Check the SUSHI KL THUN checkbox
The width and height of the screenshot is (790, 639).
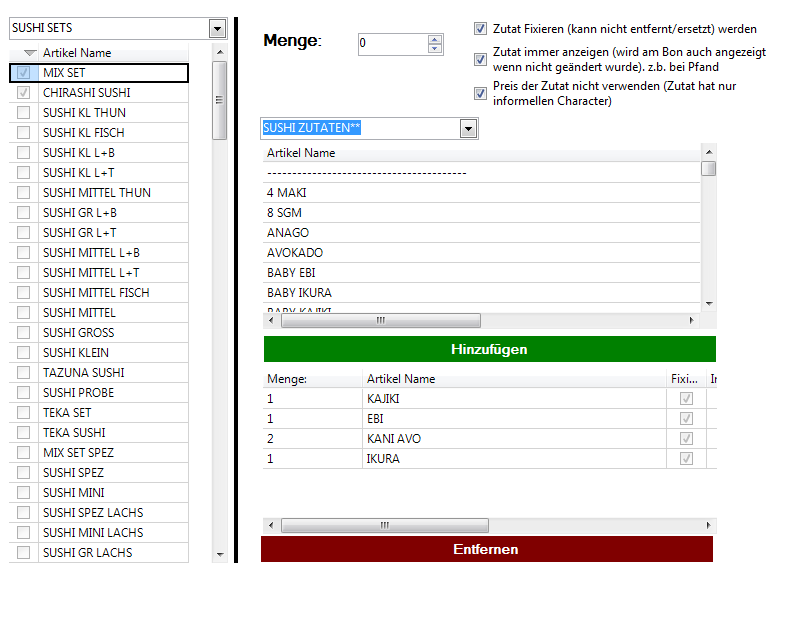[23, 113]
